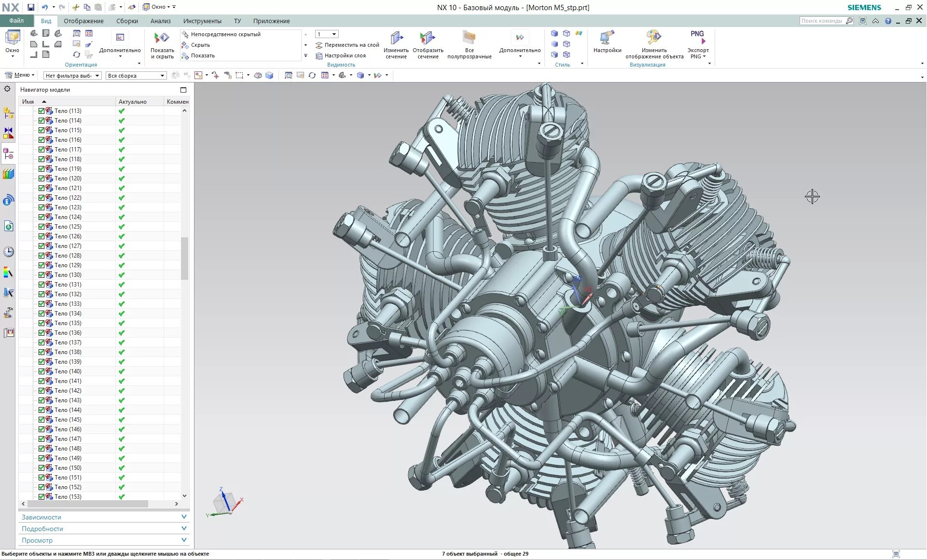Open the Сборки ribbon tab
This screenshot has width=927, height=560.
pyautogui.click(x=127, y=21)
